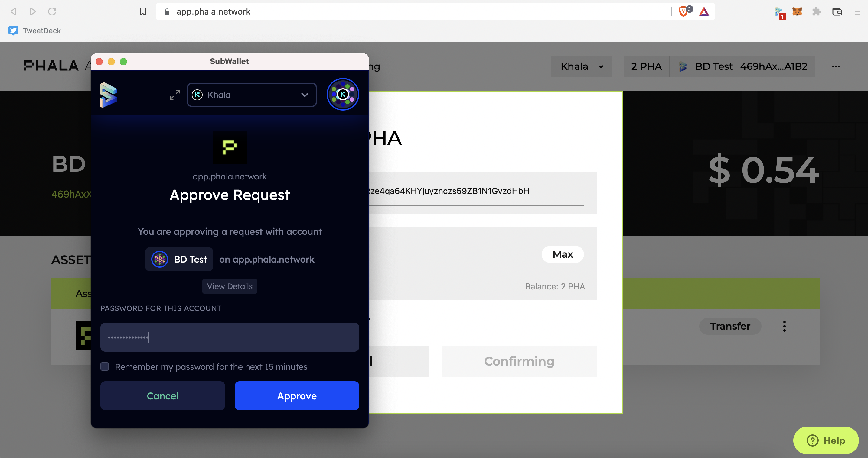
Task: Open the three-dot menu in Phala header
Action: pos(836,66)
